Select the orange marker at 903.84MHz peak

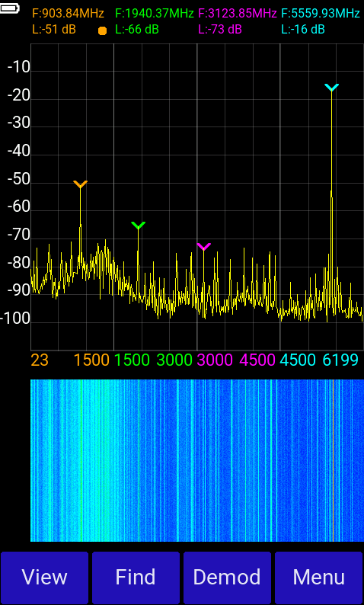point(80,184)
